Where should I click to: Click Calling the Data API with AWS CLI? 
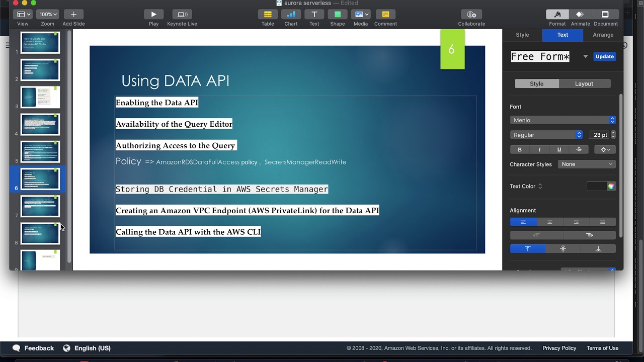tap(188, 232)
